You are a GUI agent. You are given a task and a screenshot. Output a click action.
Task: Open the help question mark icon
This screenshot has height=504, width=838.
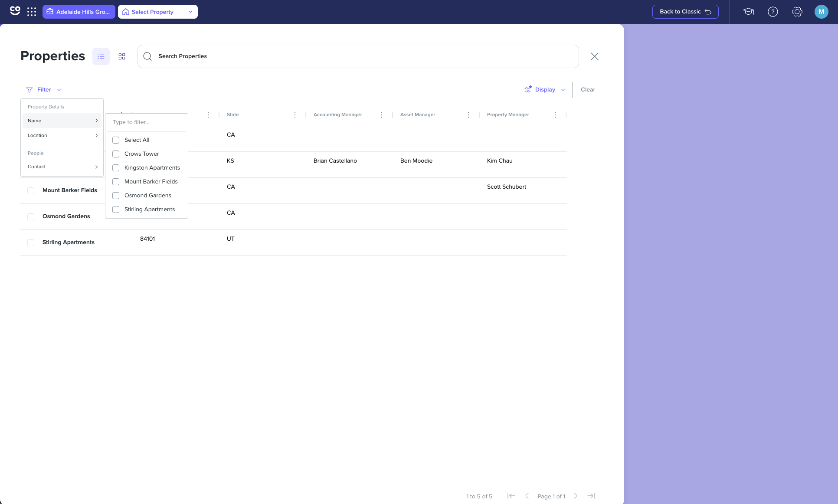[x=773, y=12]
